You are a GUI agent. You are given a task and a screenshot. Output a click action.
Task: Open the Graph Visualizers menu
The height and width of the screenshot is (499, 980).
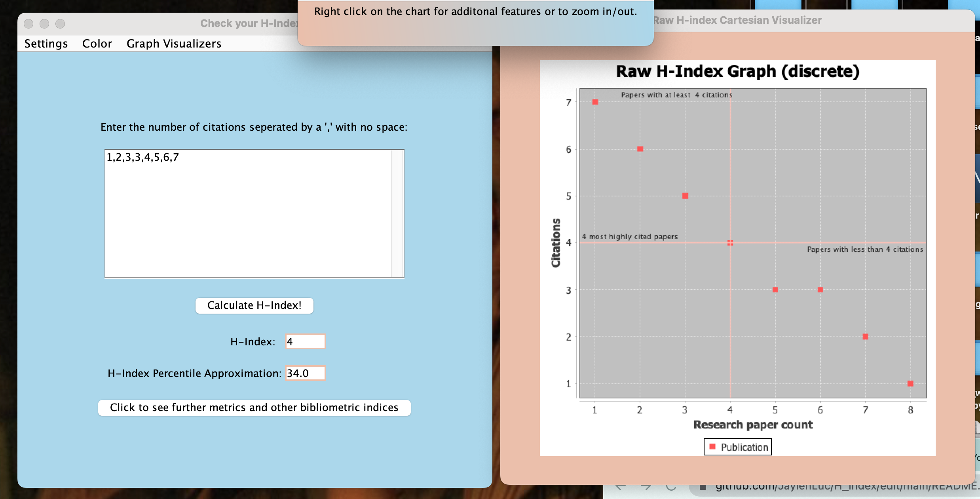coord(174,44)
